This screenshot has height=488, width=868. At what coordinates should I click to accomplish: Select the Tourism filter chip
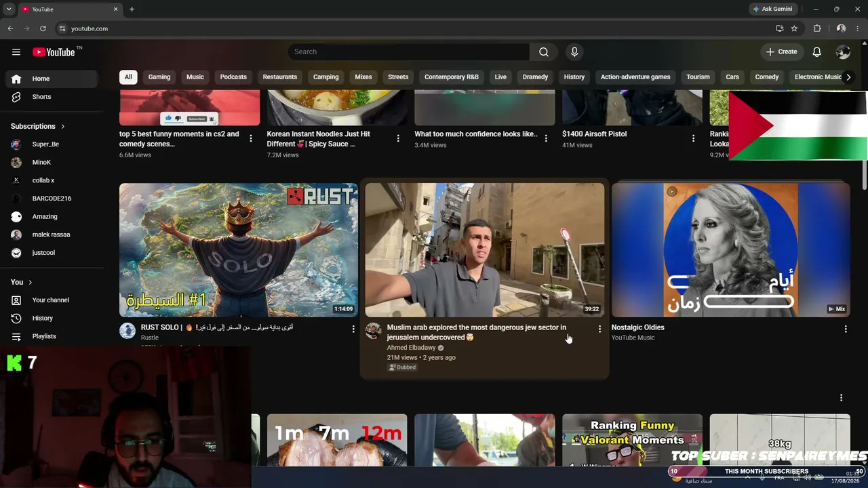click(x=698, y=77)
